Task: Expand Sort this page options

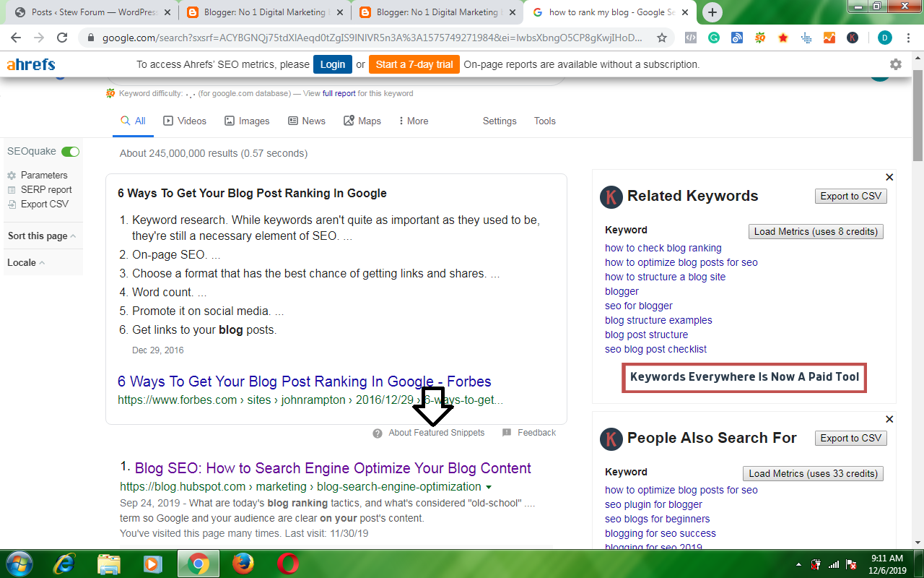Action: click(42, 236)
